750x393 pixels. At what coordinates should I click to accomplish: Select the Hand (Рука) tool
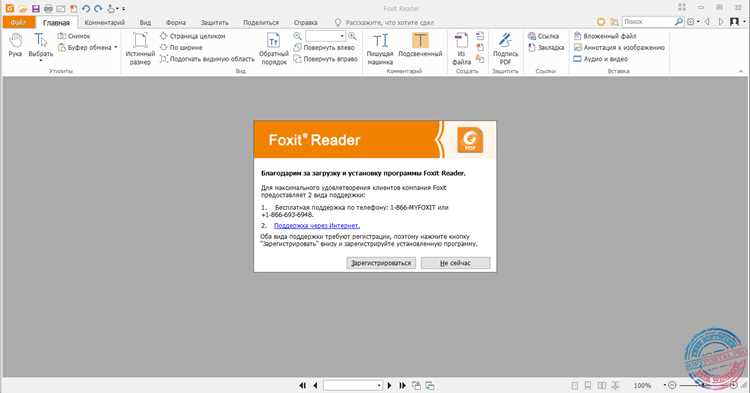pos(15,45)
